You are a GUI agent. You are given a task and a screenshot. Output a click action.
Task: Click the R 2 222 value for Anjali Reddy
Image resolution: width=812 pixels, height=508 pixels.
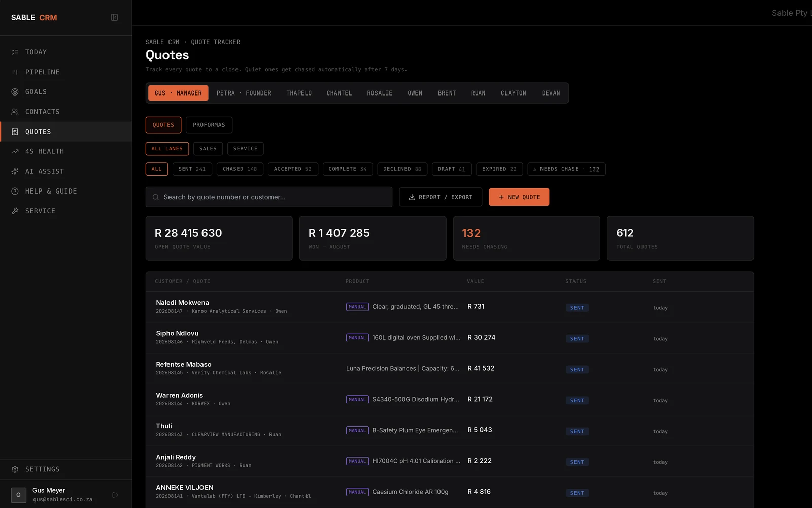(x=480, y=461)
